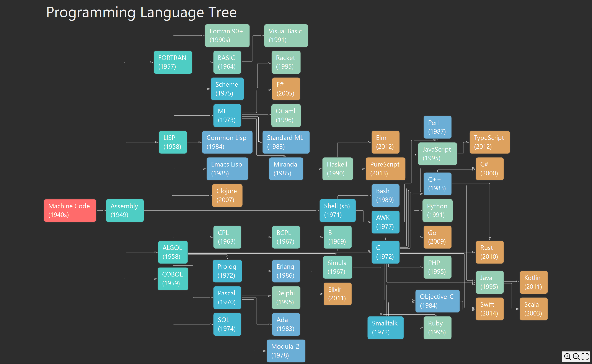Viewport: 592px width, 364px height.
Task: Select the Smalltalk (1972) node
Action: 385,328
